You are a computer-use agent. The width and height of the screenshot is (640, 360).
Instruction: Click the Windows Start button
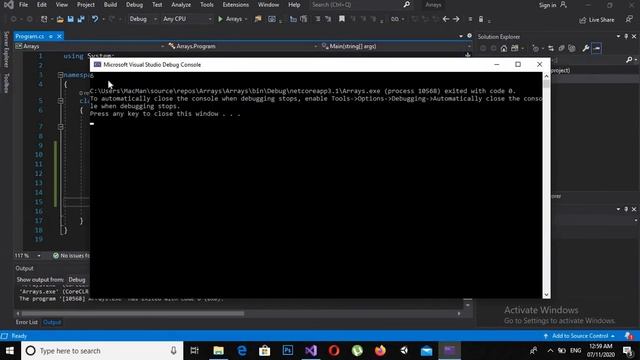(10, 351)
